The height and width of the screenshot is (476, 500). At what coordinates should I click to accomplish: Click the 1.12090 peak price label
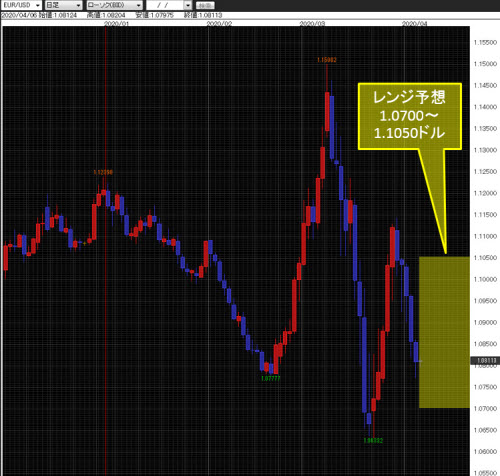(103, 172)
